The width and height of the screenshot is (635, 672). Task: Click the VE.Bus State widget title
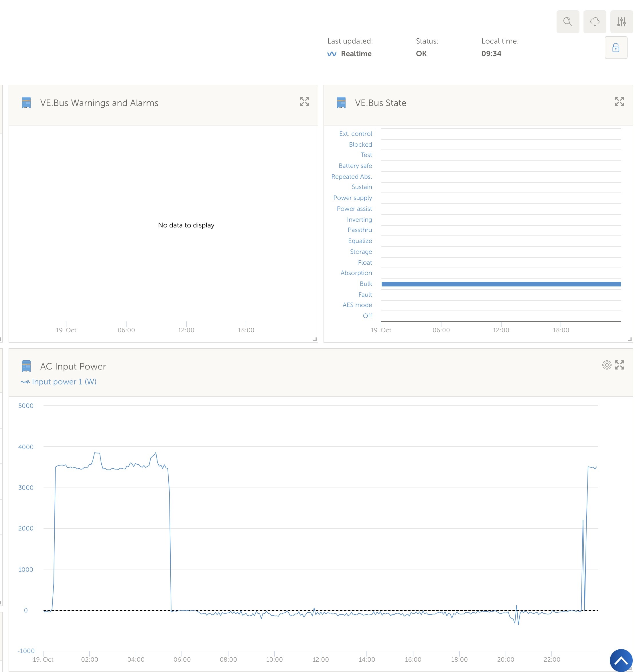[x=380, y=103]
